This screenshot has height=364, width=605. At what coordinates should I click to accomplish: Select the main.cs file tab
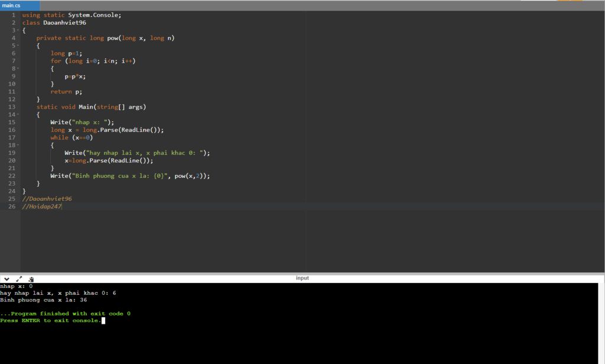tap(19, 5)
